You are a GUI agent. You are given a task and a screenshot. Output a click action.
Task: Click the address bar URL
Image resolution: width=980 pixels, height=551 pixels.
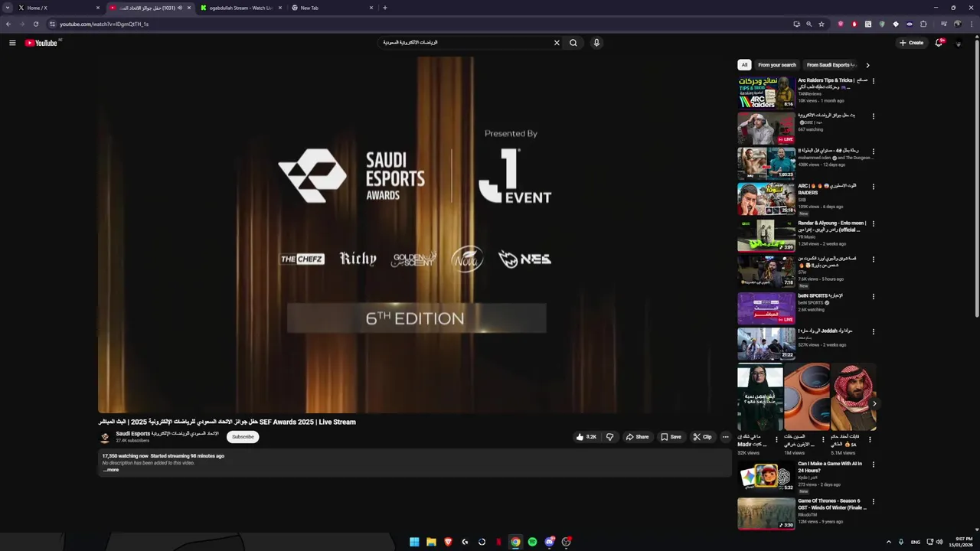tap(104, 24)
